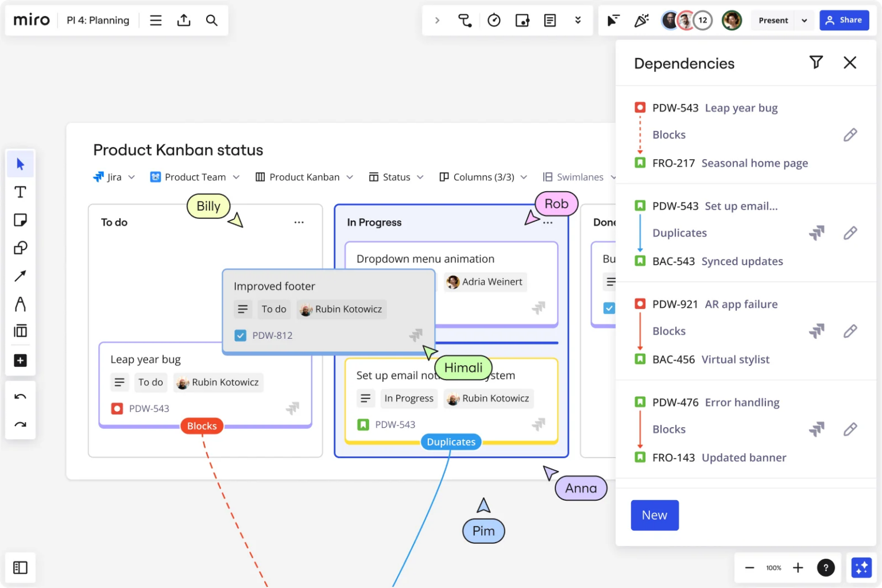Image resolution: width=882 pixels, height=588 pixels.
Task: Open the Notes icon in top toolbar
Action: pos(550,20)
